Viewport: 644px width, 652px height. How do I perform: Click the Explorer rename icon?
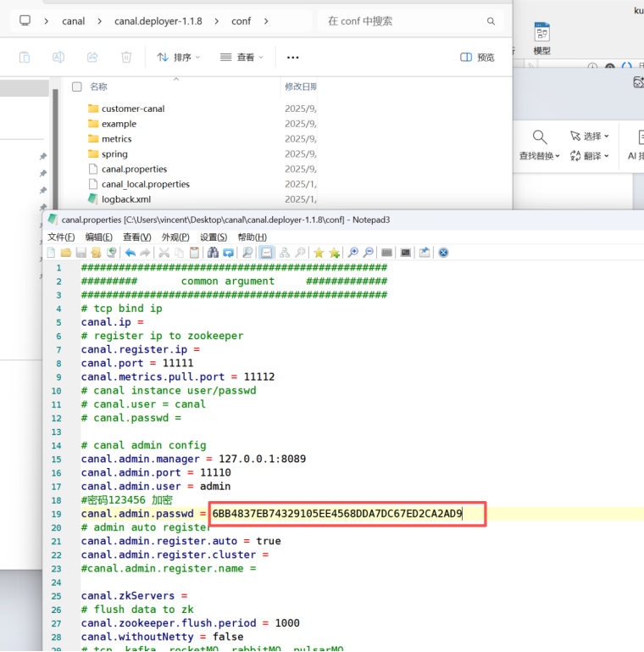click(x=58, y=57)
